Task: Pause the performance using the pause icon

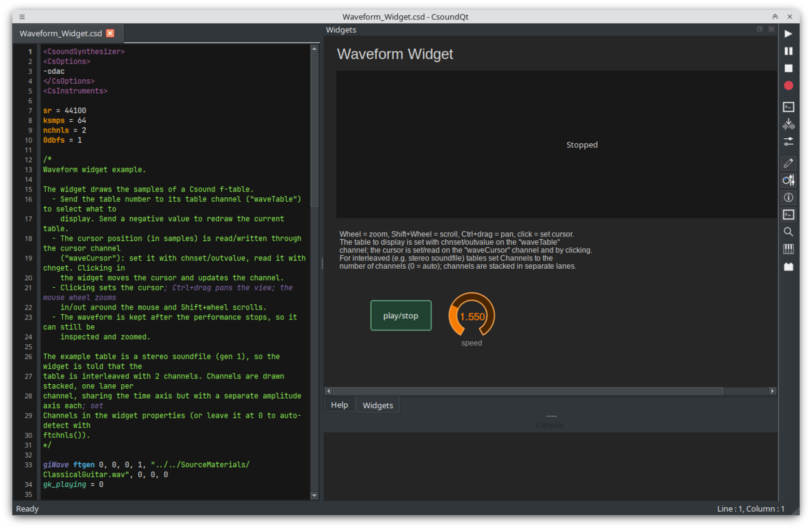Action: (x=789, y=51)
